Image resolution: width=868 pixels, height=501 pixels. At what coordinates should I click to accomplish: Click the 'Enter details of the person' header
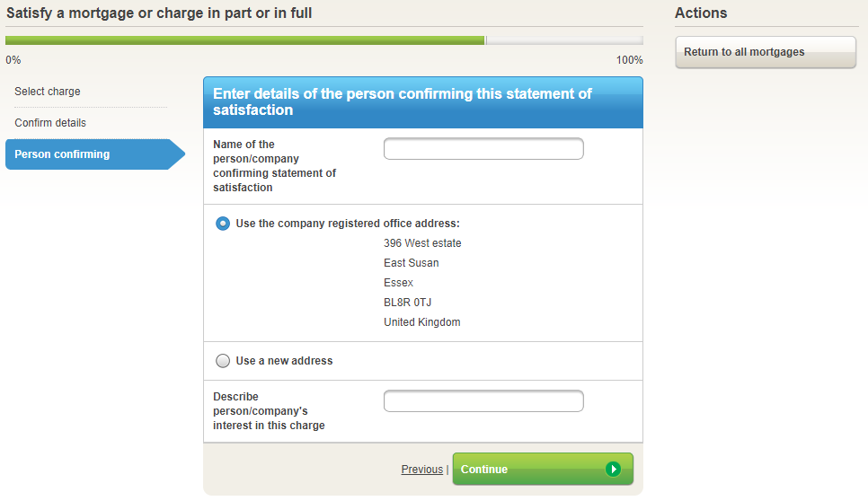pyautogui.click(x=402, y=101)
